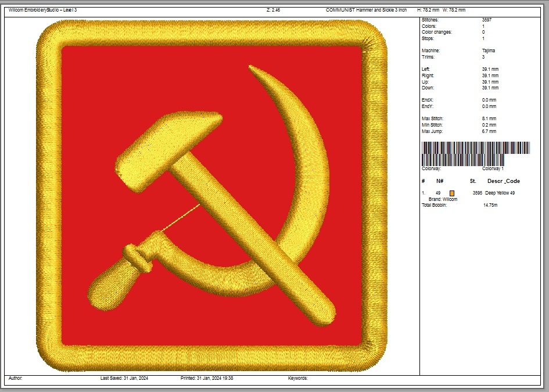Viewport: 549px width, 392px height.
Task: Click the hammer and sickle design preview
Action: [x=211, y=196]
